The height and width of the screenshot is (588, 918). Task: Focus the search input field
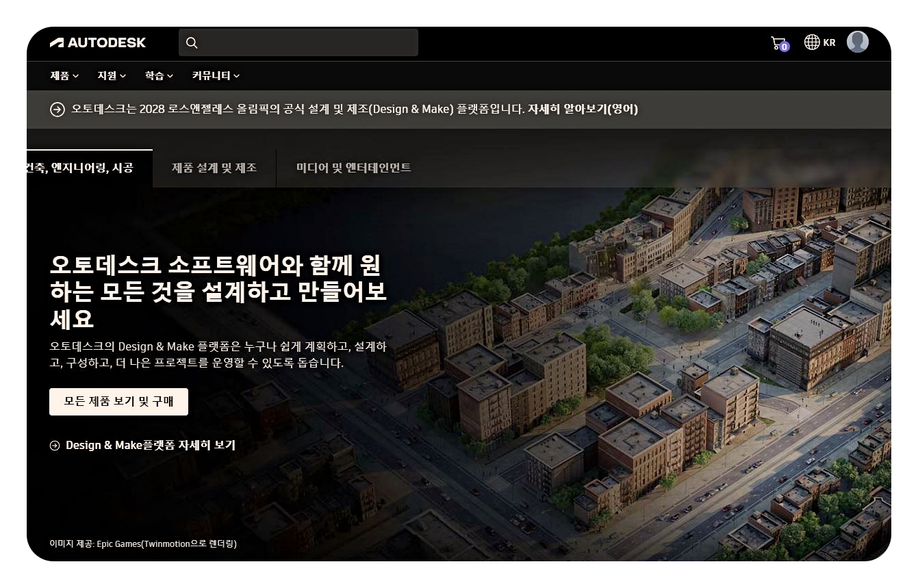coord(298,42)
